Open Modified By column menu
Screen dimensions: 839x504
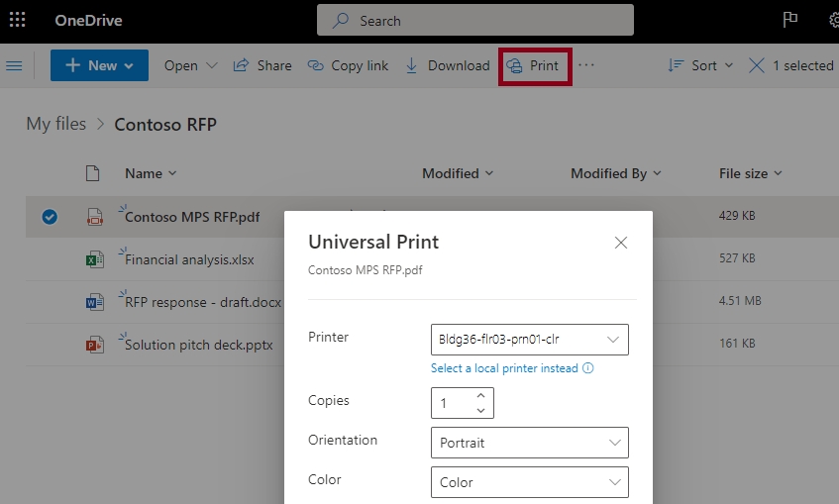[616, 173]
